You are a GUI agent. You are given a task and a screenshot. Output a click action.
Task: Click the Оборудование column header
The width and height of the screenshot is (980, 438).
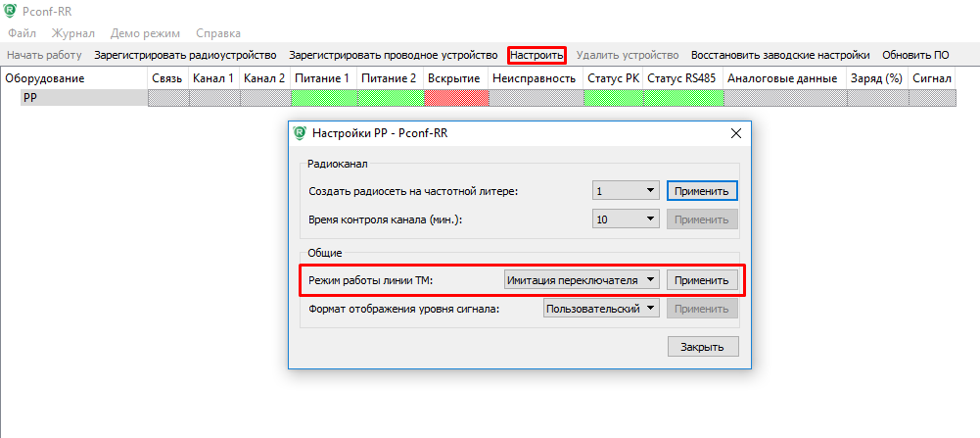pos(45,78)
